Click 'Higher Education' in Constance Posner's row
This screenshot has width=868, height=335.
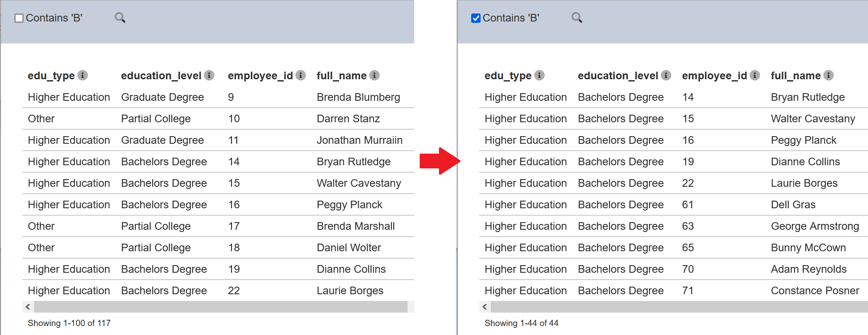click(526, 291)
